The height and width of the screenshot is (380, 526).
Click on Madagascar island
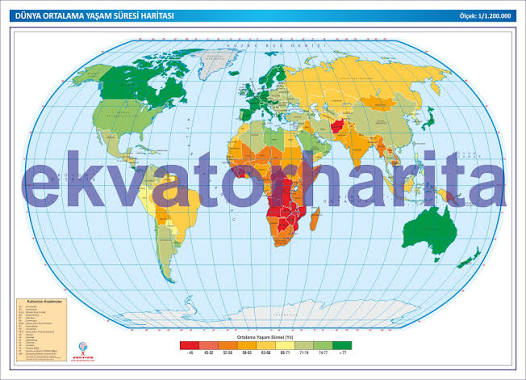[x=315, y=218]
